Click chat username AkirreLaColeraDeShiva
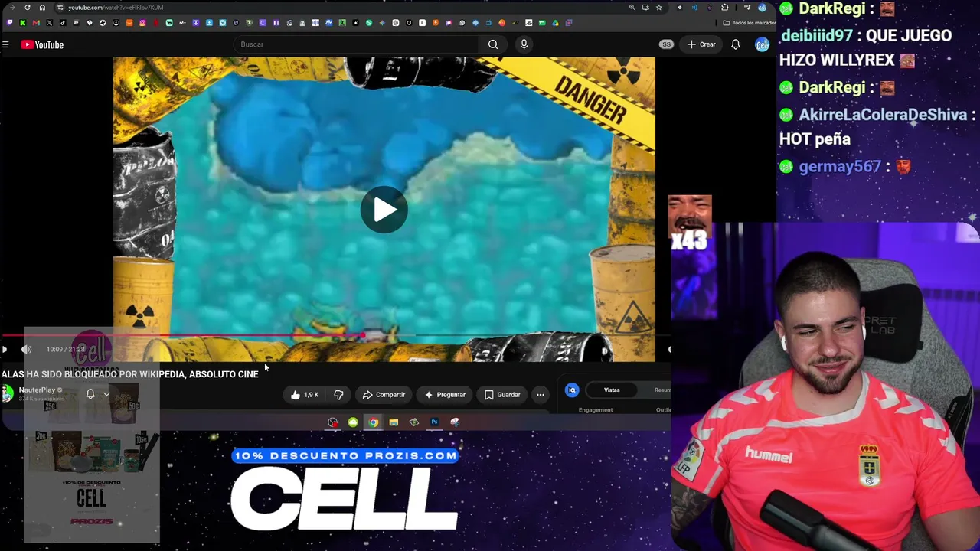Image resolution: width=980 pixels, height=551 pixels. pyautogui.click(x=883, y=115)
